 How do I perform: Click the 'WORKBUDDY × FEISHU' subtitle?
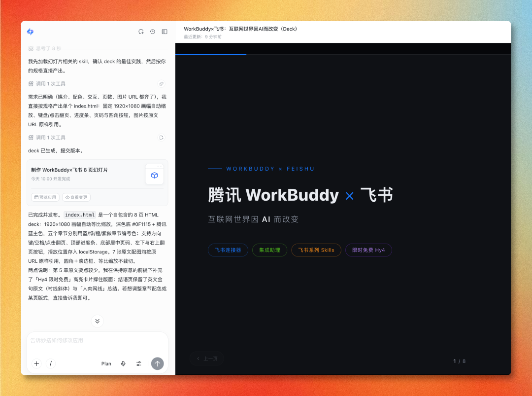[270, 169]
